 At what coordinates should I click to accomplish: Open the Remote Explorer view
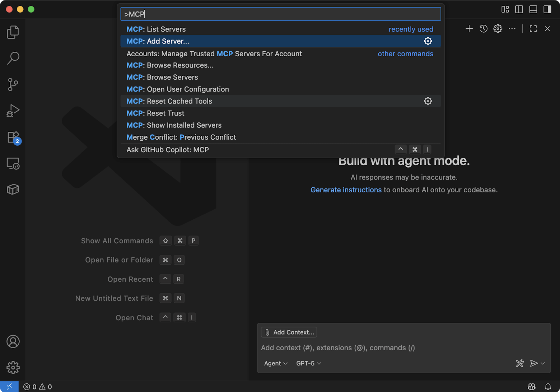coord(13,163)
